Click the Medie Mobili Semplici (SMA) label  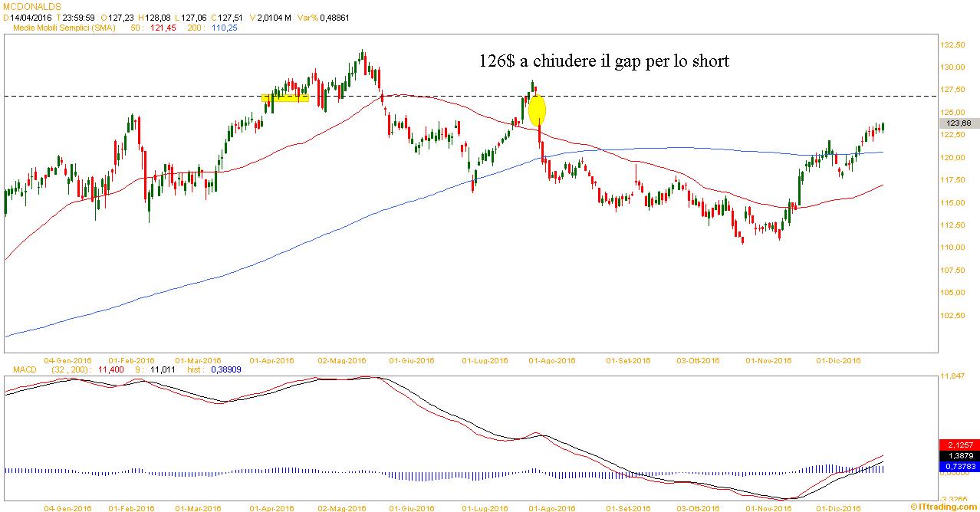click(x=64, y=28)
